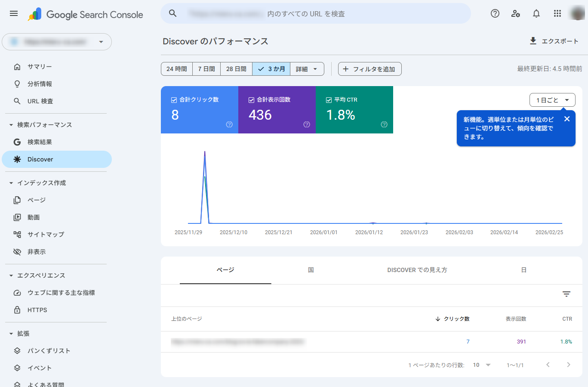Open the help question mark icon

coord(495,13)
